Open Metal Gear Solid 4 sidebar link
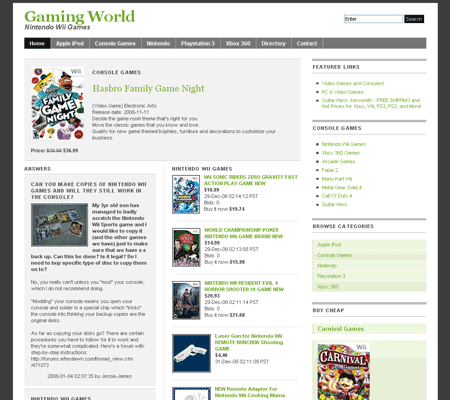The height and width of the screenshot is (400, 450). [x=341, y=187]
